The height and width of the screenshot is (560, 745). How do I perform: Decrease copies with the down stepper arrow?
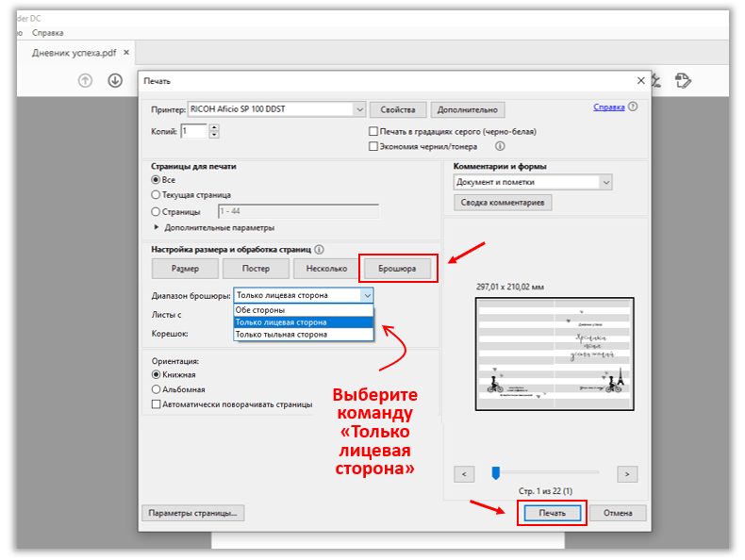pos(214,135)
